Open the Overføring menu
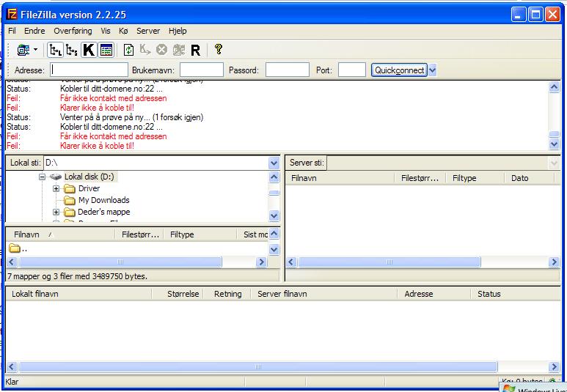567x392 pixels. (x=73, y=31)
